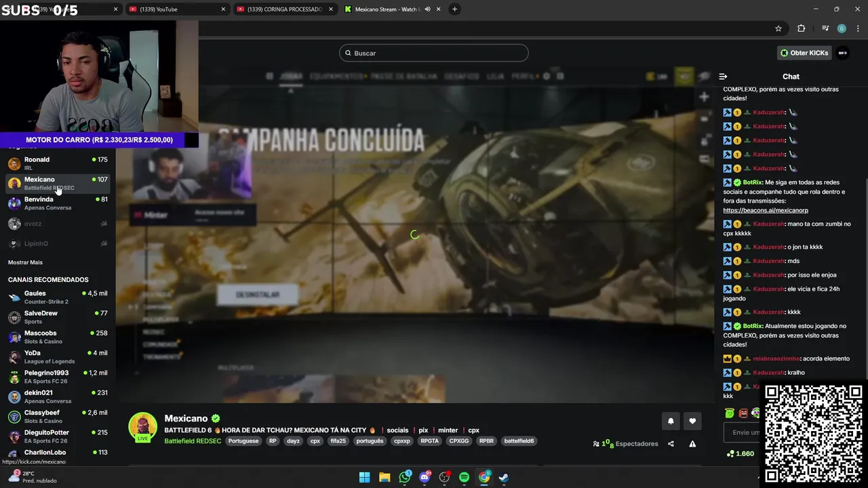Image resolution: width=868 pixels, height=488 pixels.
Task: Open DieguitoPotter recommended channel
Action: (x=58, y=436)
